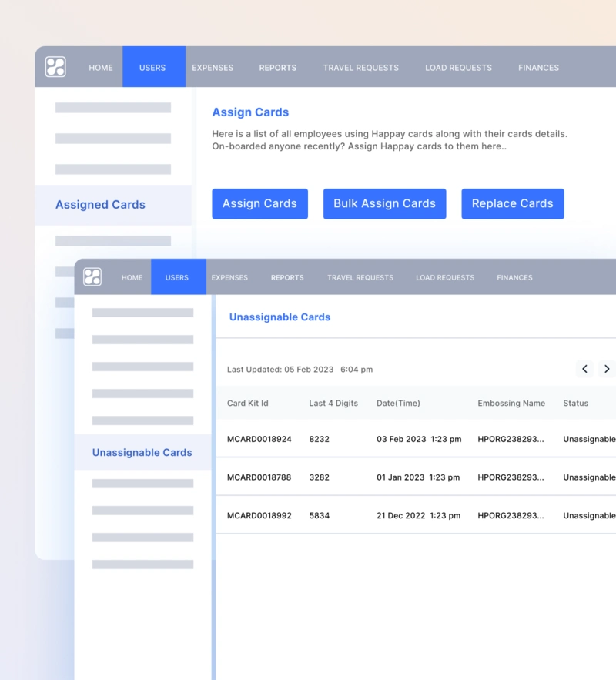The height and width of the screenshot is (680, 616).
Task: Expand the truncated Embossing Name for card MCARD0018924
Action: tap(510, 439)
